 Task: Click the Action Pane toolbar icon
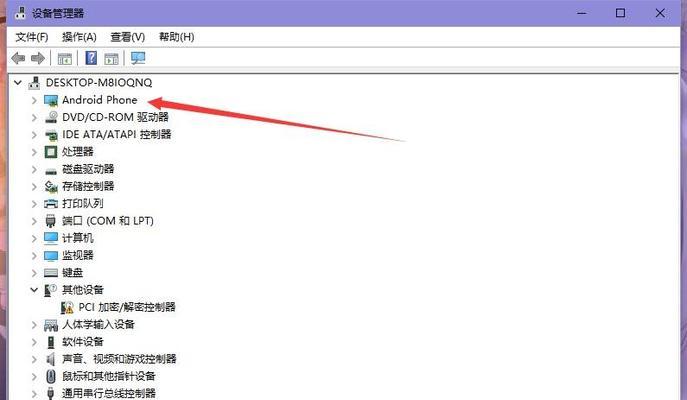[x=111, y=58]
